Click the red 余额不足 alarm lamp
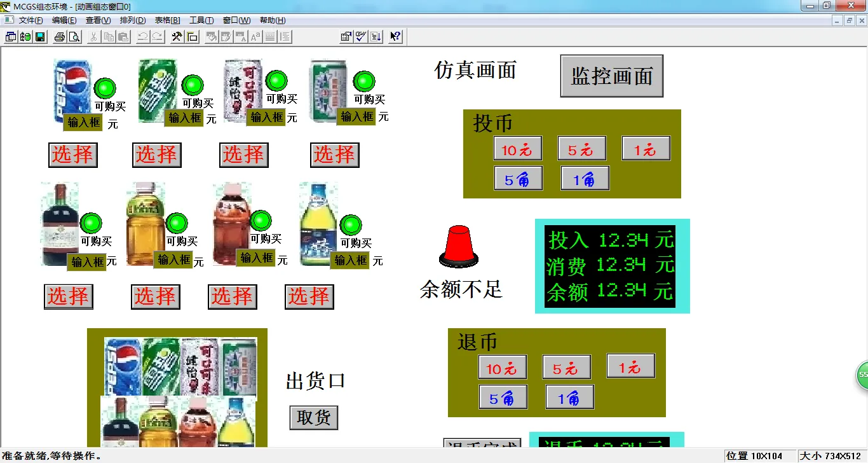This screenshot has width=868, height=463. pyautogui.click(x=458, y=248)
